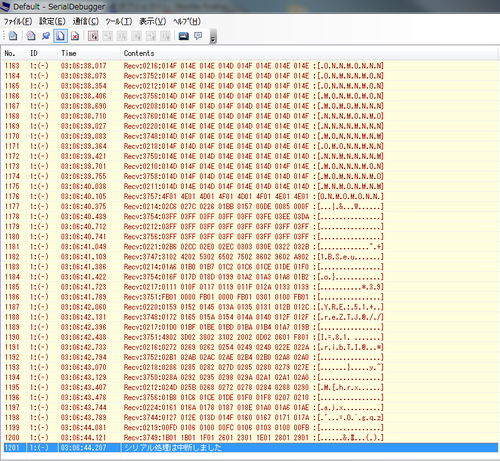Image resolution: width=500 pixels, height=461 pixels.
Task: Open the 設定(E) menu
Action: tap(52, 22)
